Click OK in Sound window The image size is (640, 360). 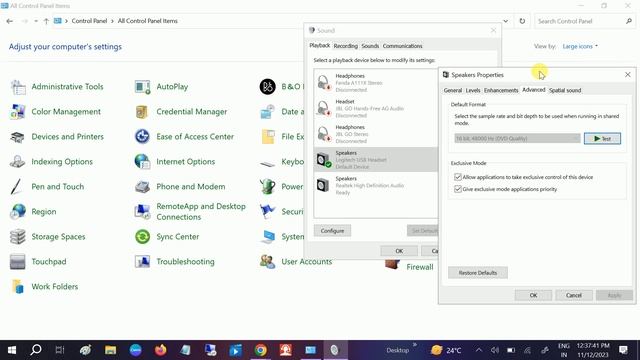point(399,251)
